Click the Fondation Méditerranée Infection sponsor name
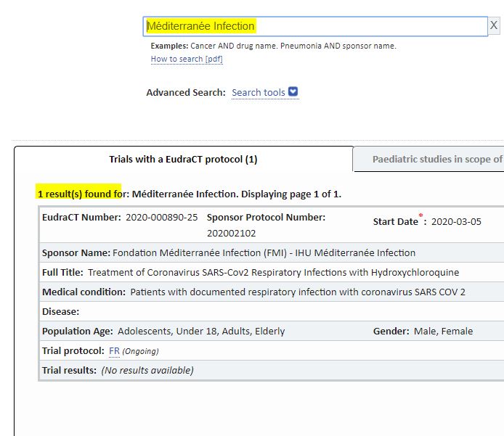Viewport: 504px width, 436px height. click(x=264, y=253)
